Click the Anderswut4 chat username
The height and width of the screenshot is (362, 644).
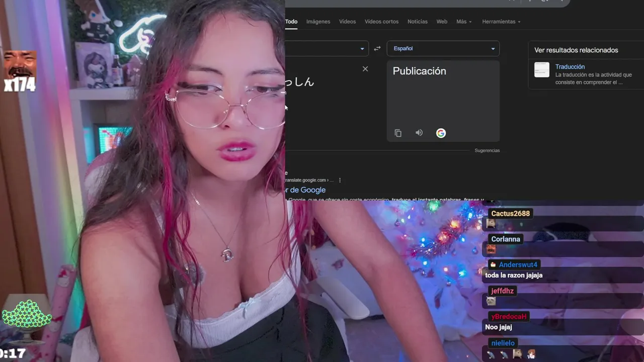coord(518,265)
